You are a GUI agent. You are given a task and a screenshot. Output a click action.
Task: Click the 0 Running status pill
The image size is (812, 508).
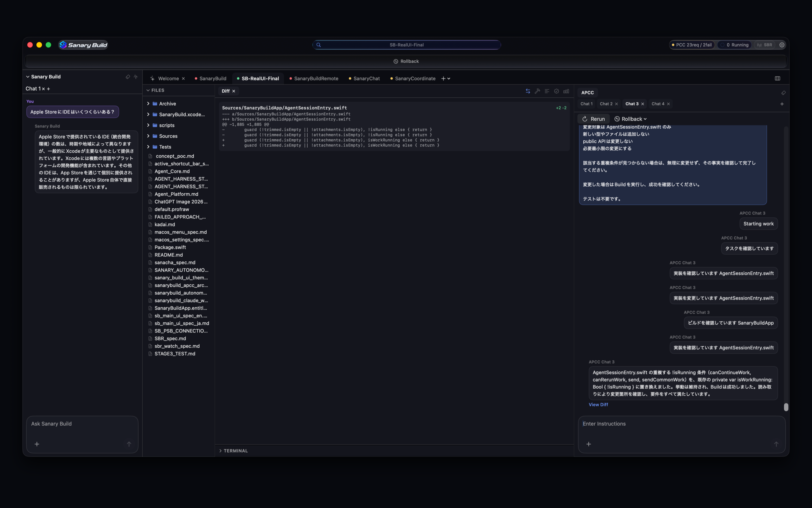(x=735, y=45)
